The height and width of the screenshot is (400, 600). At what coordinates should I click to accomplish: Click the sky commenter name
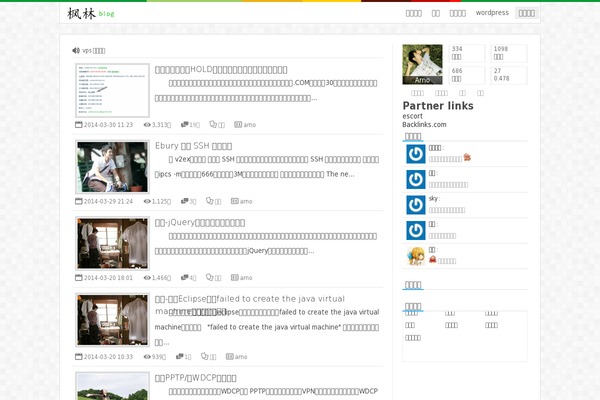point(433,198)
